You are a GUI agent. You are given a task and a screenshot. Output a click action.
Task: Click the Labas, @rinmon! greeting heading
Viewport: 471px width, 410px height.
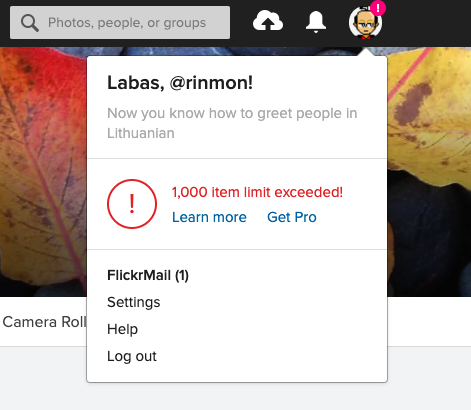(x=180, y=83)
